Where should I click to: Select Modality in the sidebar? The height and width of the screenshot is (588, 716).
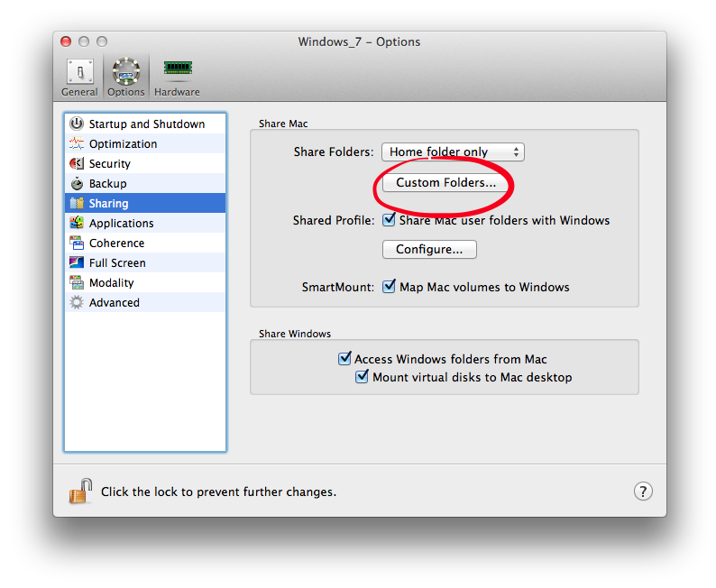tap(145, 282)
